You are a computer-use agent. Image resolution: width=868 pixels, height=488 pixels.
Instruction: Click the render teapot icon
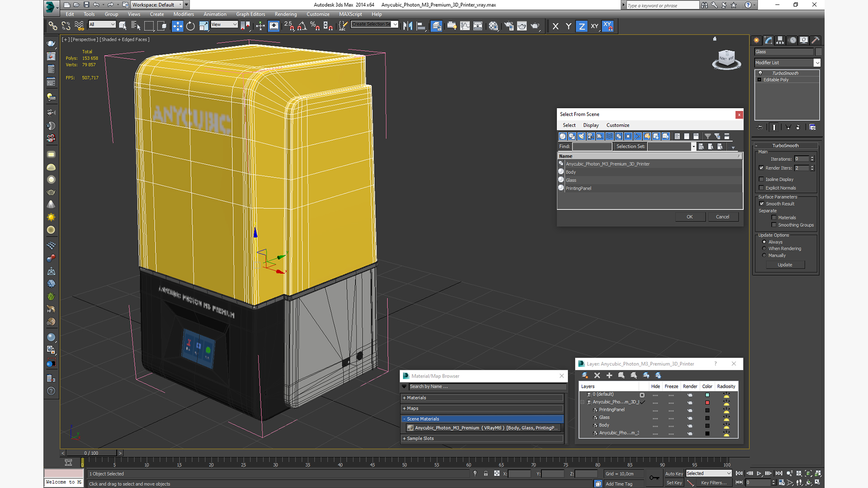pyautogui.click(x=535, y=26)
